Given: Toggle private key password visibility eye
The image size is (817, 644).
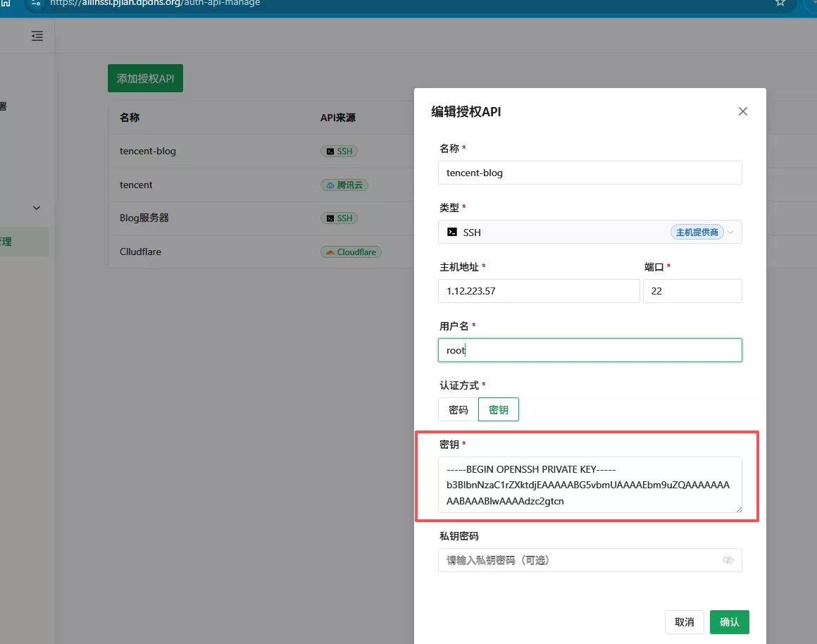Looking at the screenshot, I should (x=728, y=560).
